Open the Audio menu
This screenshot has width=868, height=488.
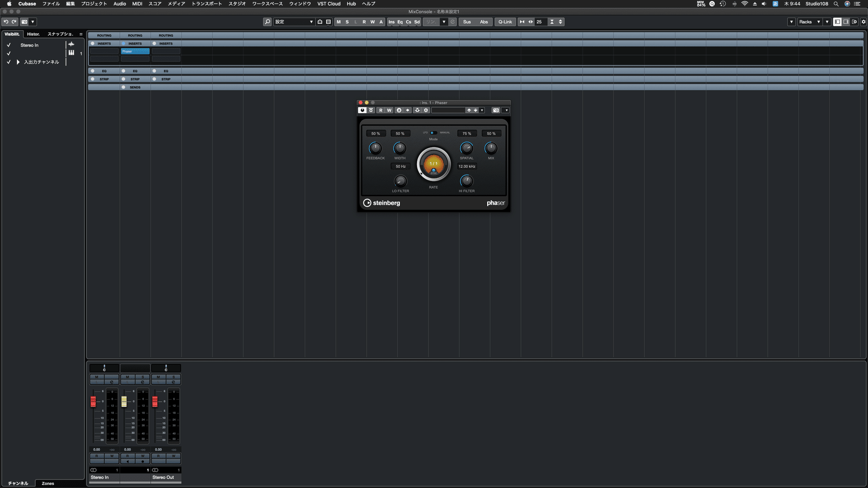[x=120, y=4]
